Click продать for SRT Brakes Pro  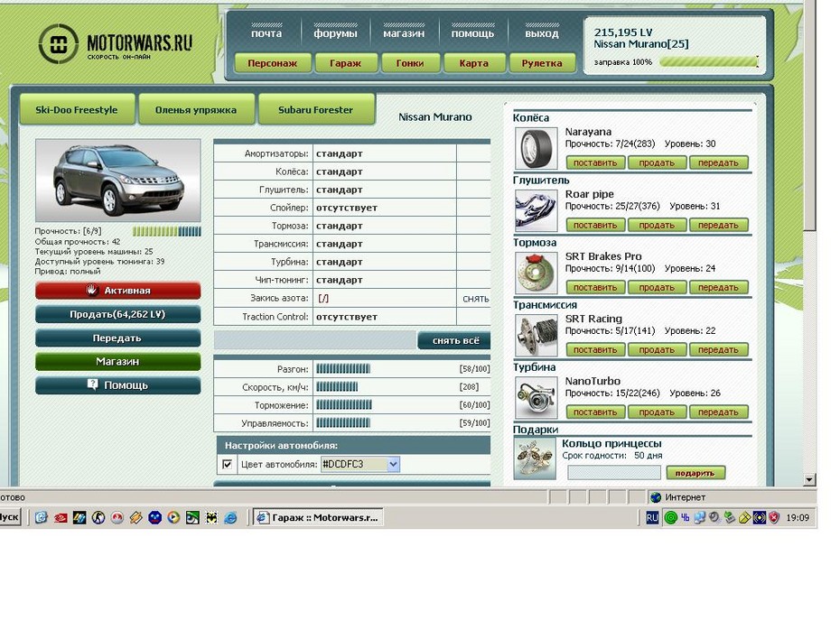[657, 287]
